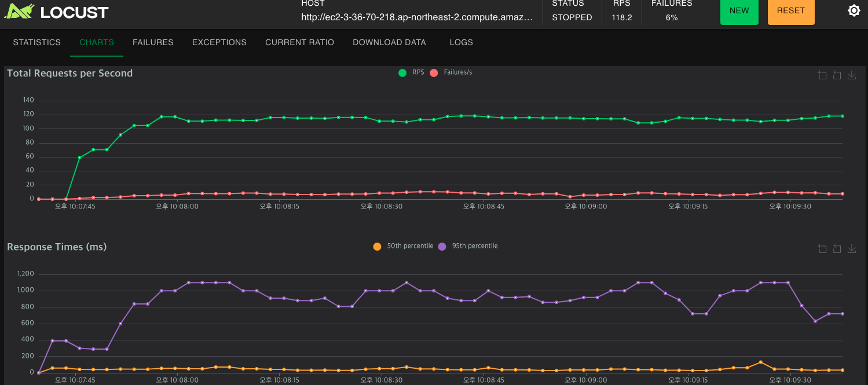Click the Locust logo

56,12
